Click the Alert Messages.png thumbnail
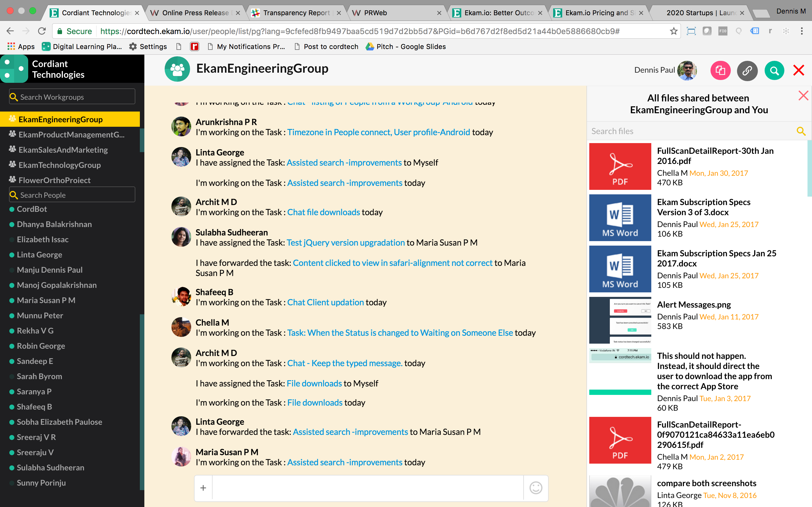Screen dimensions: 812x507 [x=620, y=320]
